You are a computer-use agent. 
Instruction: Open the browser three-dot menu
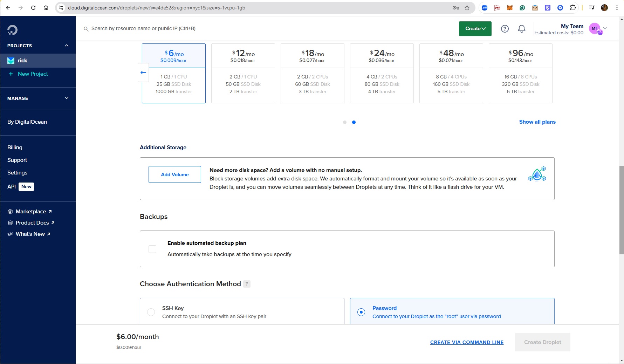click(617, 8)
